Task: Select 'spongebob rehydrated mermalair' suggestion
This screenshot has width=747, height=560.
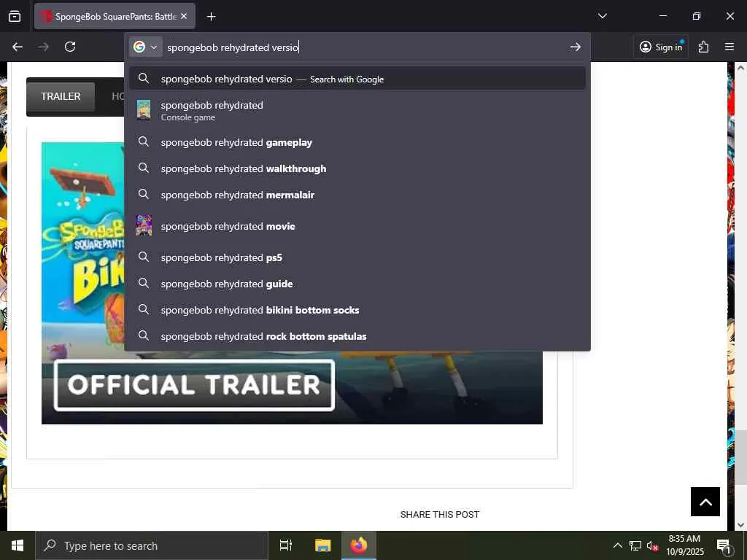Action: tap(357, 195)
